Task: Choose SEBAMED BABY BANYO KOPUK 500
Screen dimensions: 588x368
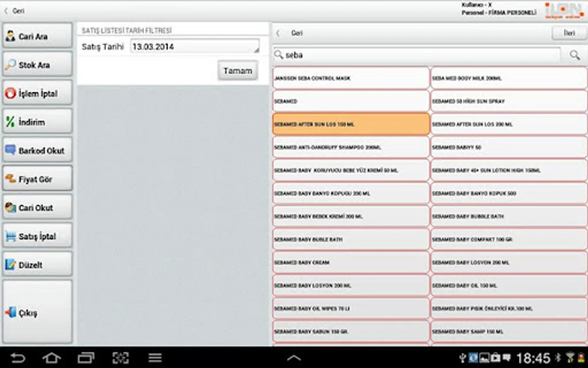Action: (x=509, y=193)
